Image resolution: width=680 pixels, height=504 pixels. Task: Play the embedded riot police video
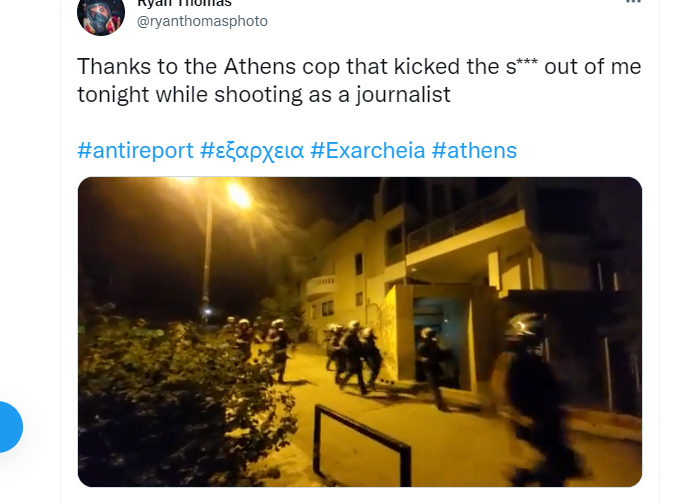(360, 332)
